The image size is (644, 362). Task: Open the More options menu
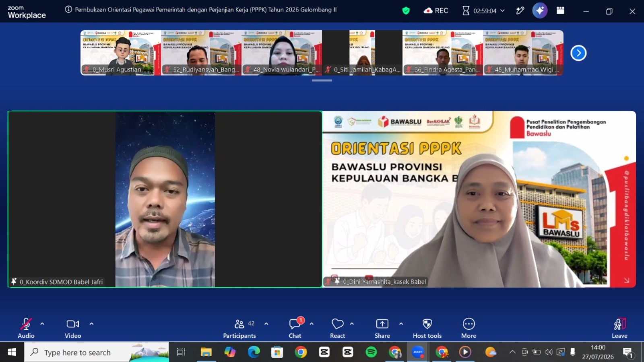pos(469,328)
